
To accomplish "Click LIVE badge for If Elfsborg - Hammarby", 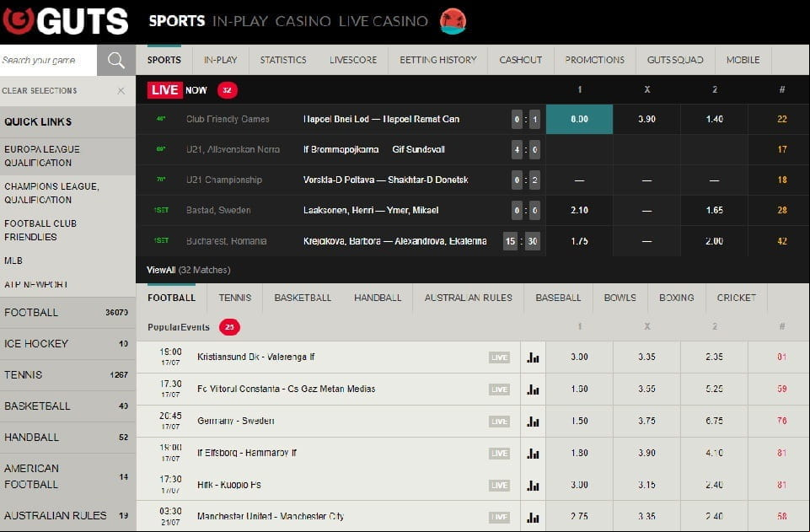I will [499, 454].
